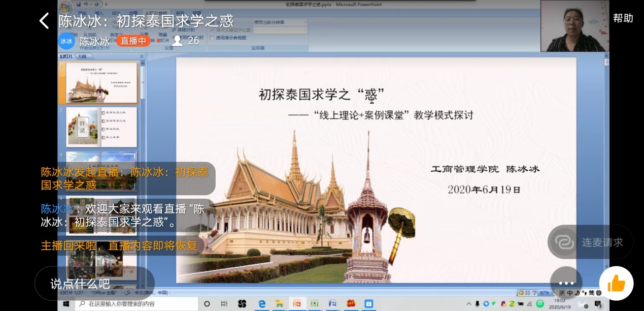Select the 幻灯片 pane tab

click(66, 56)
